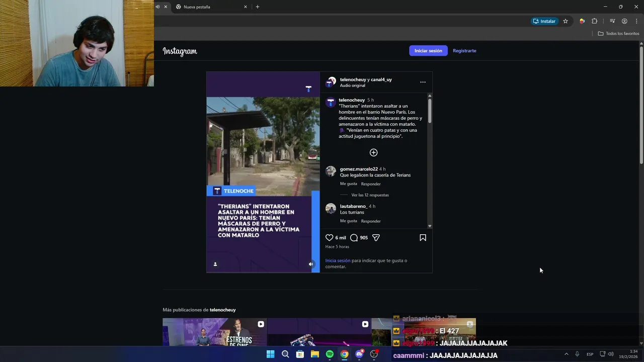
Task: Open OBS Studio from the taskbar
Action: click(374, 354)
